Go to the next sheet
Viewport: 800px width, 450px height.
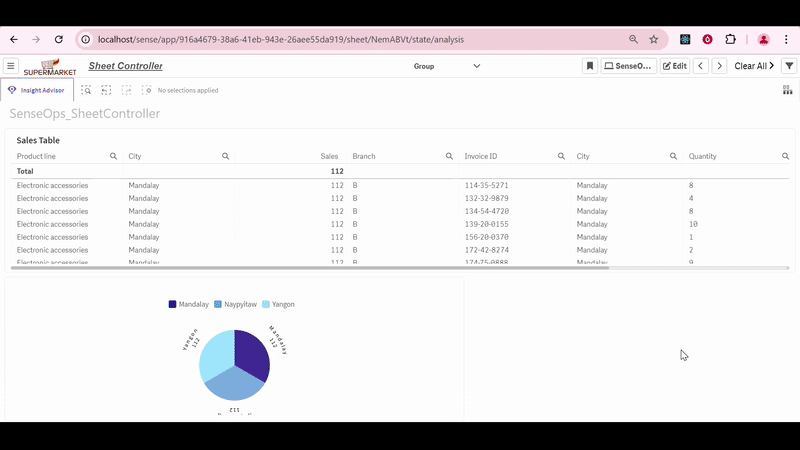pos(719,66)
